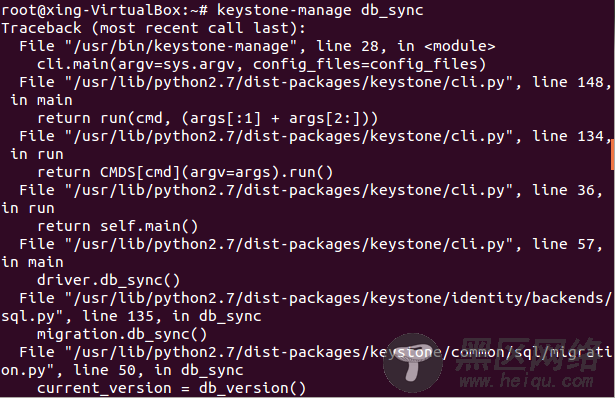Click the 'line 36' text
This screenshot has height=398, width=615.
coord(564,191)
